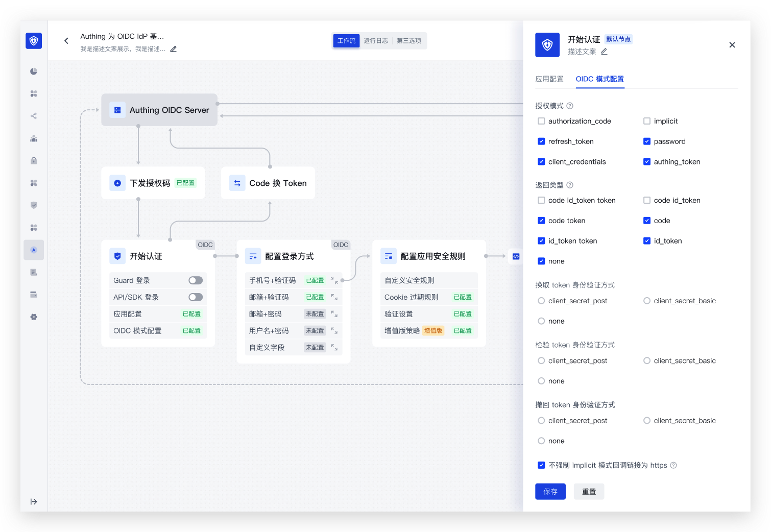Image resolution: width=771 pixels, height=532 pixels.
Task: Toggle the Guard 登录 switch
Action: (x=196, y=280)
